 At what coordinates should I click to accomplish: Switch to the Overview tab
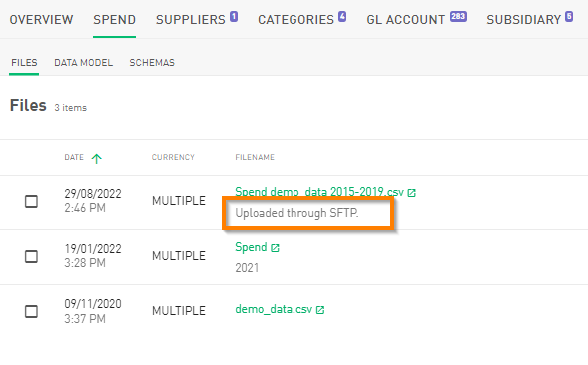click(x=41, y=20)
